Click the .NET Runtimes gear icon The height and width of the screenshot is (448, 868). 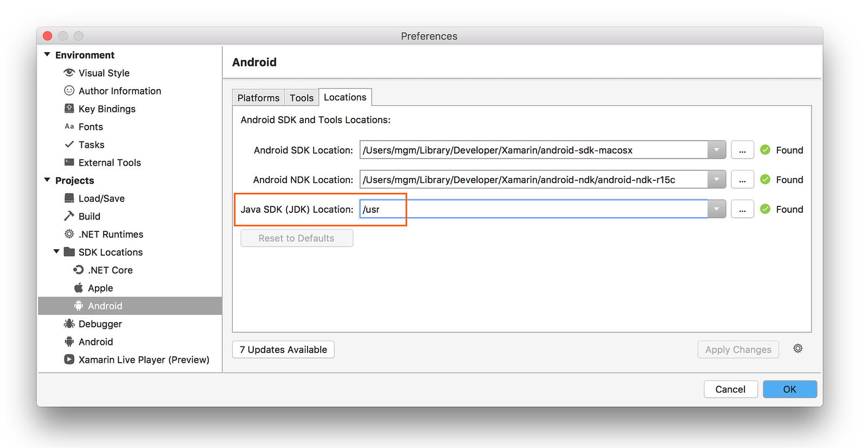pyautogui.click(x=69, y=234)
